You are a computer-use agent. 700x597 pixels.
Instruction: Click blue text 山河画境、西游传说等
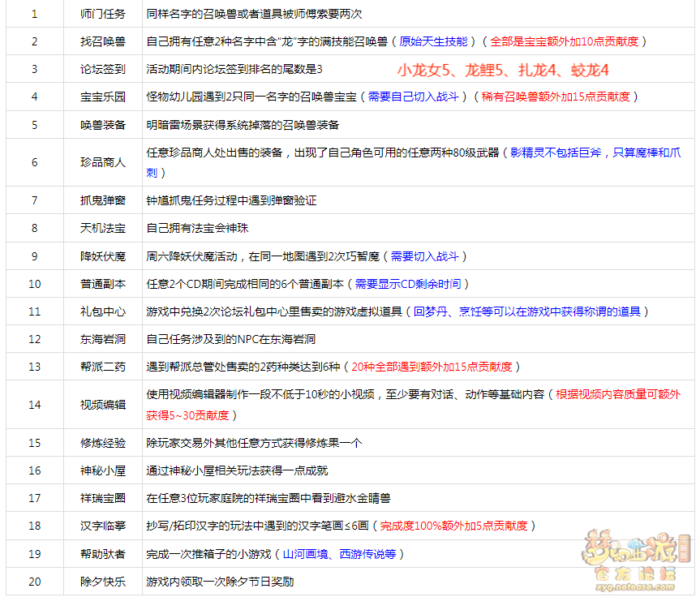tap(339, 554)
